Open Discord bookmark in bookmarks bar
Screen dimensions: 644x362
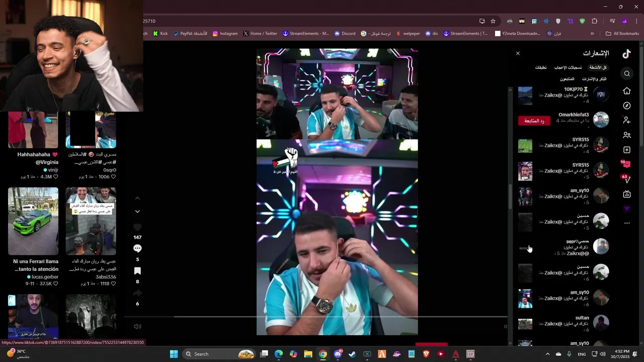(x=345, y=34)
